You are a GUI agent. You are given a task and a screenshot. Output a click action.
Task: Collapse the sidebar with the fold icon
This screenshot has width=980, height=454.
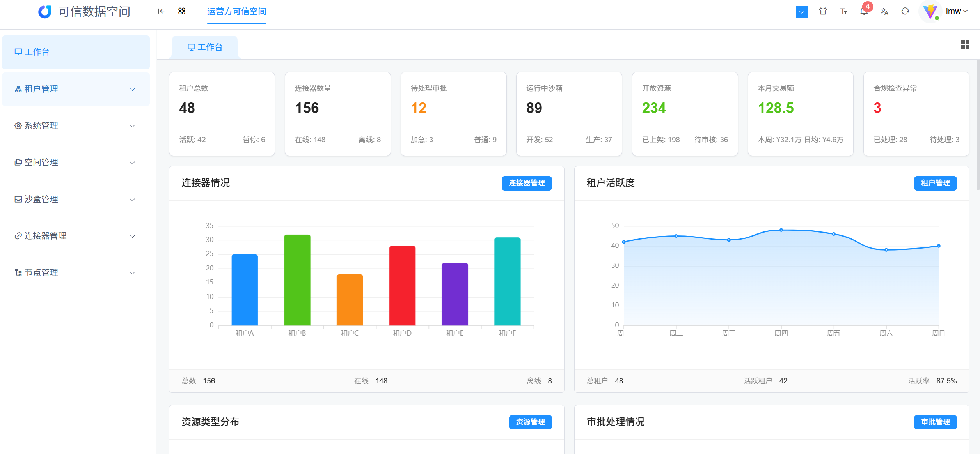coord(161,11)
